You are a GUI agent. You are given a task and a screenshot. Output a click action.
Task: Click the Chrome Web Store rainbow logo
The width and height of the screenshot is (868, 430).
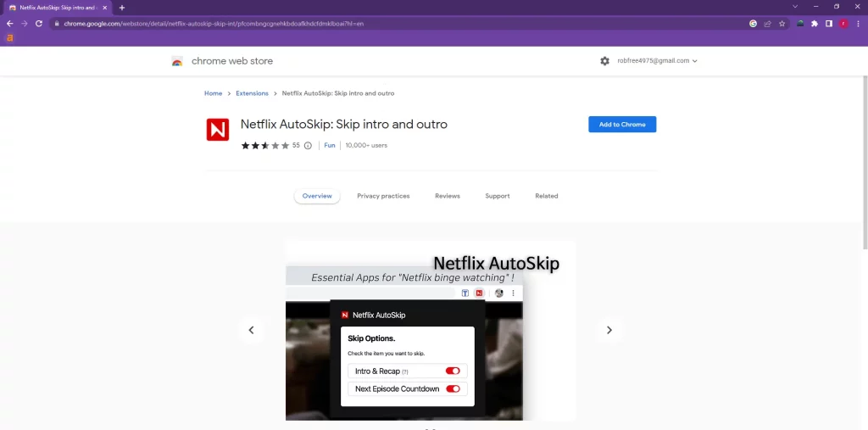[x=177, y=62]
